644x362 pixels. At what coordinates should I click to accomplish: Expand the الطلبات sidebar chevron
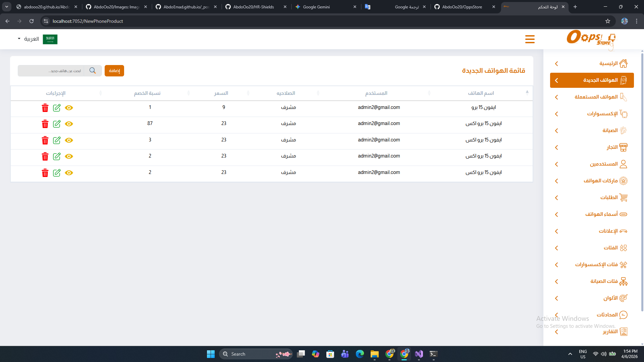pos(556,198)
